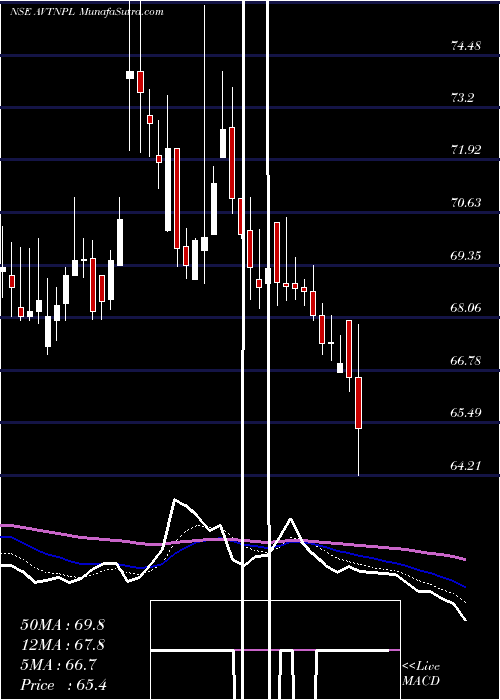
Task: Click the 74.48 price axis label
Action: point(466,46)
